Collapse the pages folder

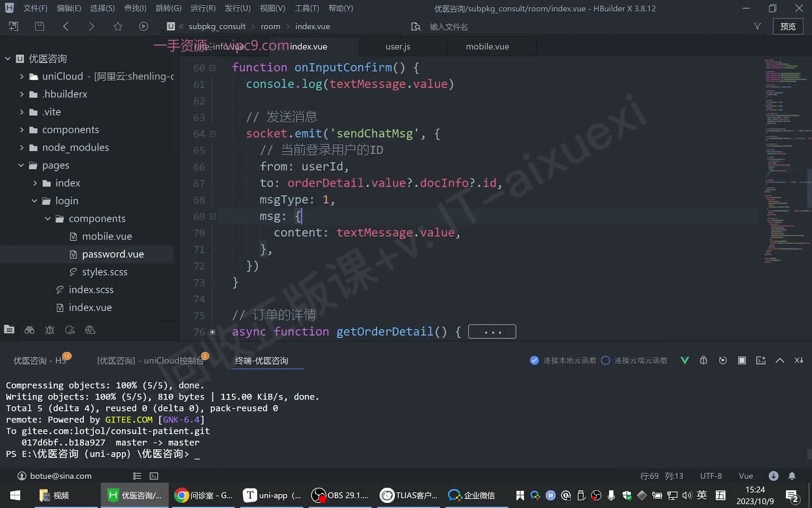[21, 165]
